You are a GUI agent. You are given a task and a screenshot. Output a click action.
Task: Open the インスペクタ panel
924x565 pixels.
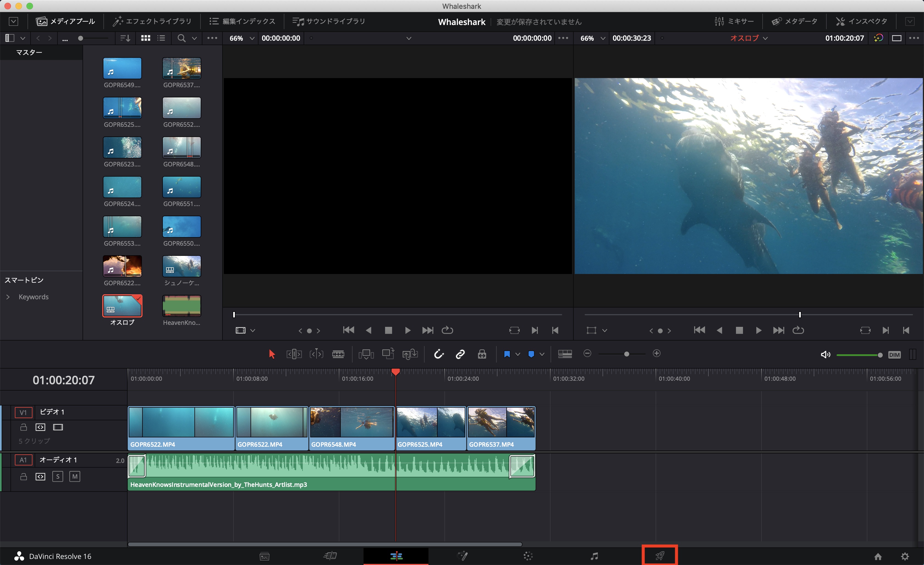(861, 21)
